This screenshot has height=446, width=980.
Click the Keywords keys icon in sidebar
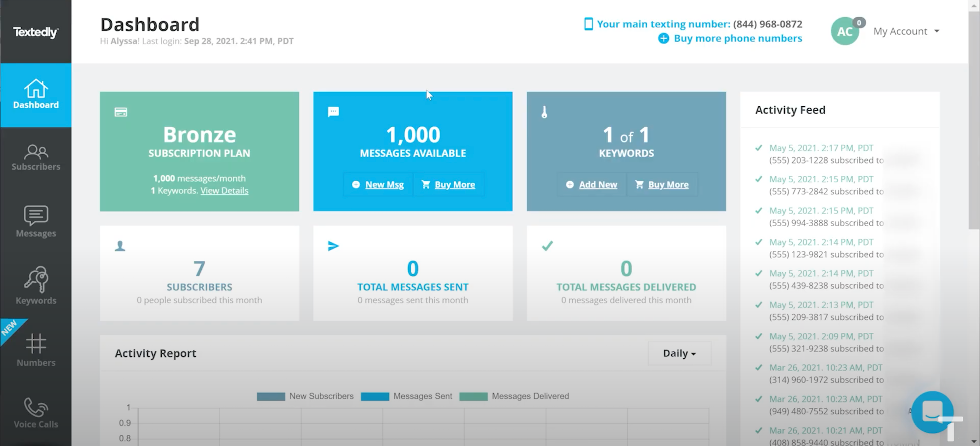click(36, 280)
